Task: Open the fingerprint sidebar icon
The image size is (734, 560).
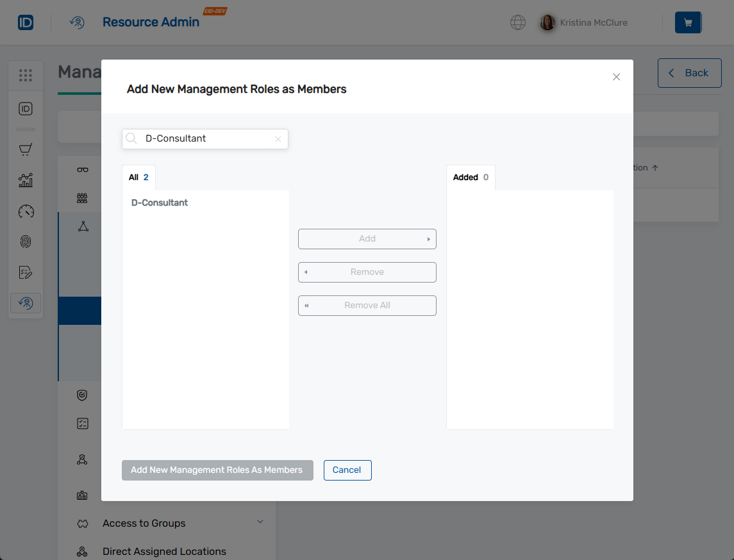Action: point(26,242)
